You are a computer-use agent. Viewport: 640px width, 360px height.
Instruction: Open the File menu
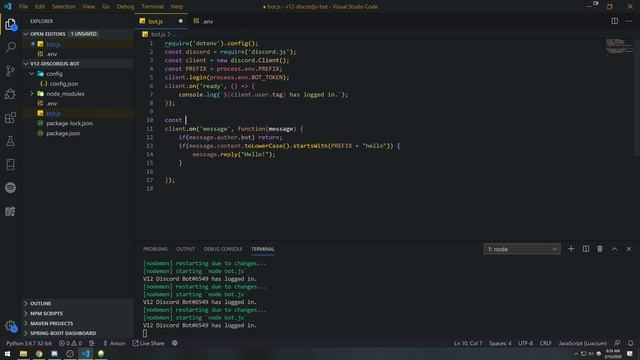(x=23, y=7)
